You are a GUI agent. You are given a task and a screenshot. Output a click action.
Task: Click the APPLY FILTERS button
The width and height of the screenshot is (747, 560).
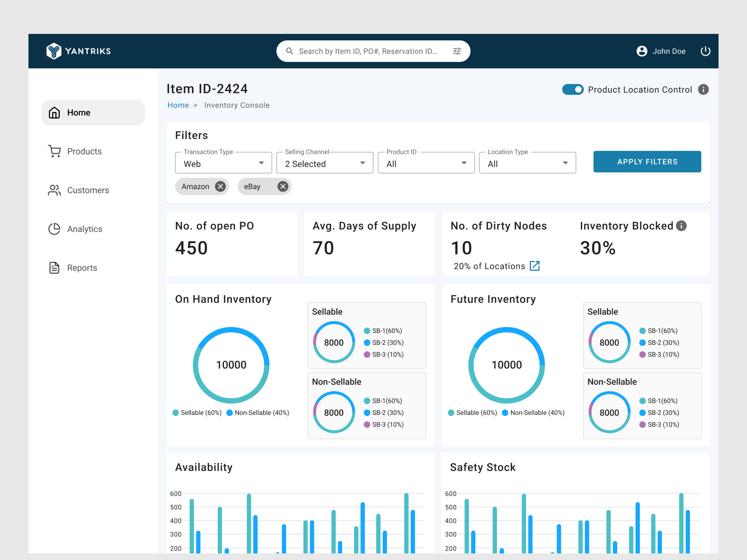click(647, 162)
